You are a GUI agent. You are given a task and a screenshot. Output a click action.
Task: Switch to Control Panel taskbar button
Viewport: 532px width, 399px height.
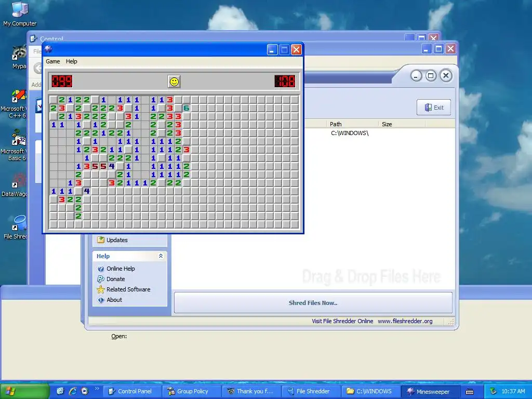[x=131, y=391]
